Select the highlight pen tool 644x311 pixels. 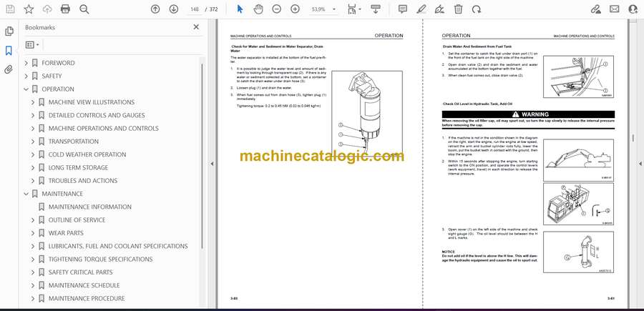click(421, 9)
